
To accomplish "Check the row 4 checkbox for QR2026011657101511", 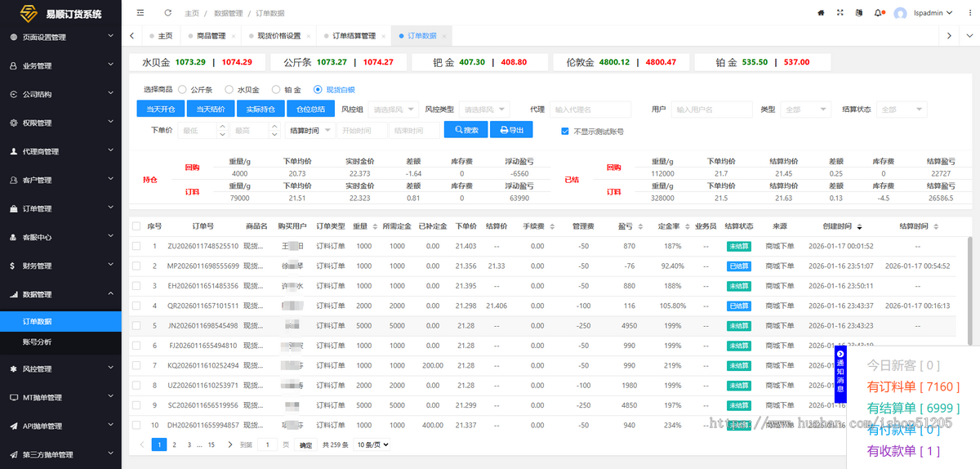I will [x=136, y=306].
